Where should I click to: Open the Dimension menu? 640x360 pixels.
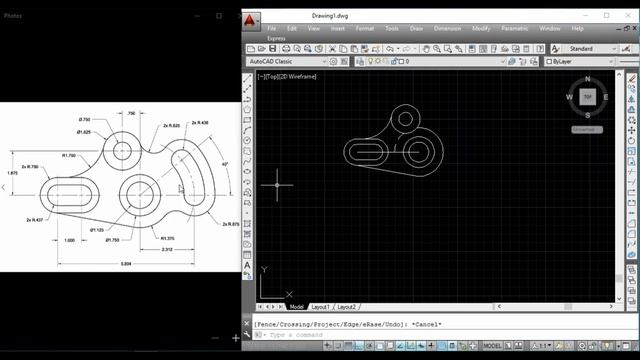click(447, 28)
